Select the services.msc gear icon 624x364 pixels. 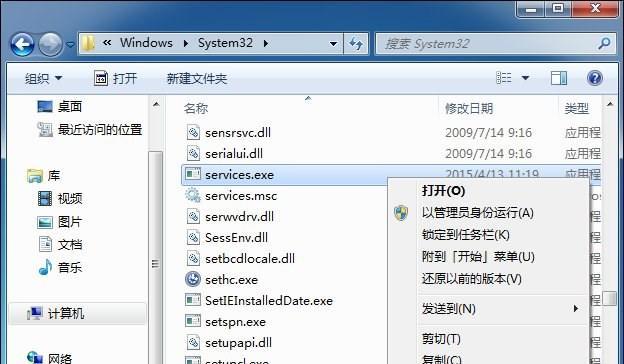coord(193,195)
